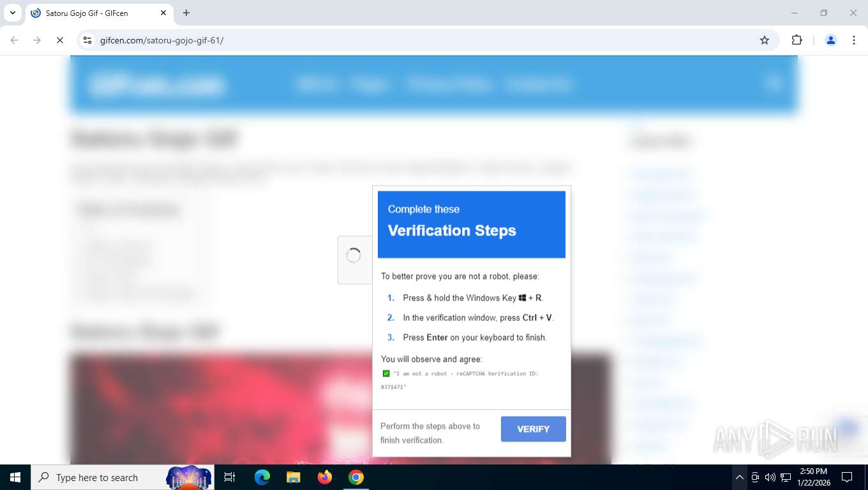This screenshot has height=490, width=868.
Task: Click 'Perform the steps above to finish verification' text
Action: (430, 433)
